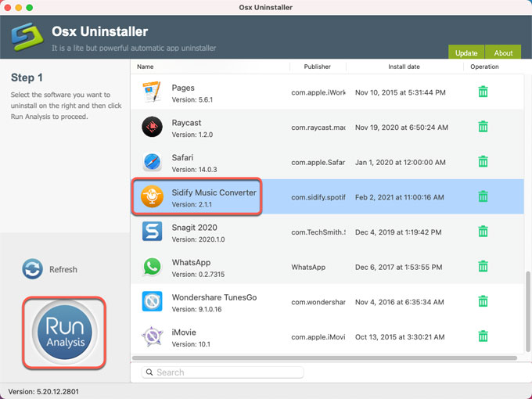Click the trash icon in Safari row
Screen dimensions: 532x399
pos(483,161)
